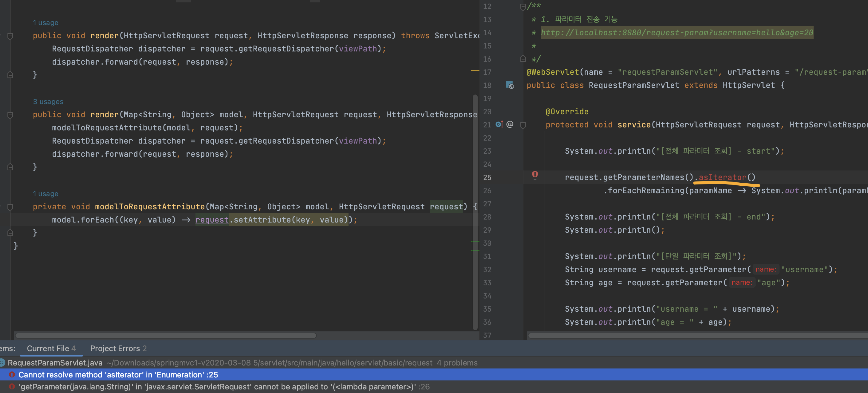Click the servlet class gutter icon on line 18
The image size is (868, 393).
(510, 85)
